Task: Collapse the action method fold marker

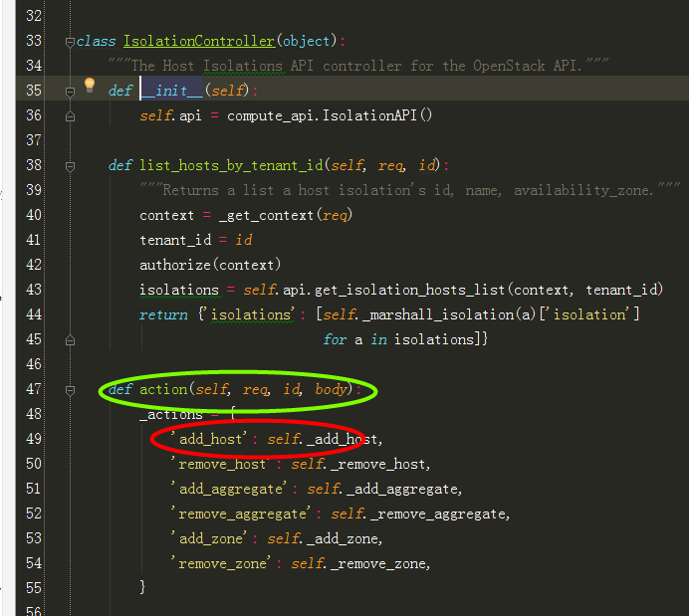Action: [70, 390]
